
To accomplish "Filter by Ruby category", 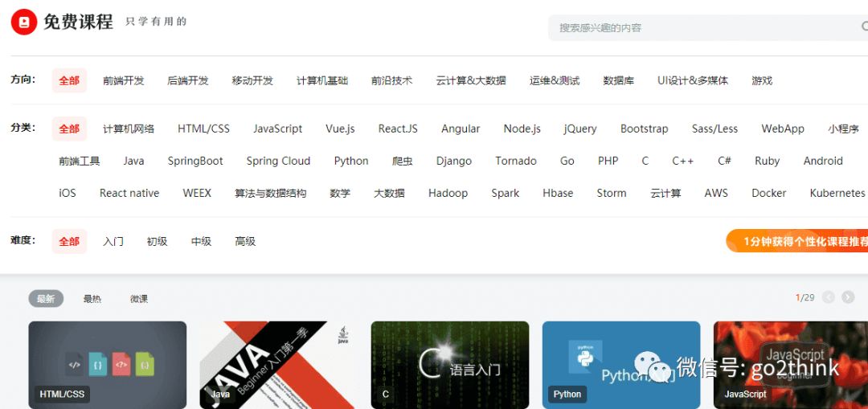I will (x=768, y=161).
